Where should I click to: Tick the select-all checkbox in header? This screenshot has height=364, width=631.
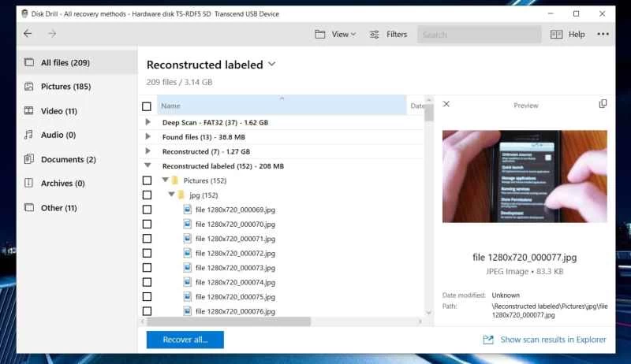[x=147, y=106]
